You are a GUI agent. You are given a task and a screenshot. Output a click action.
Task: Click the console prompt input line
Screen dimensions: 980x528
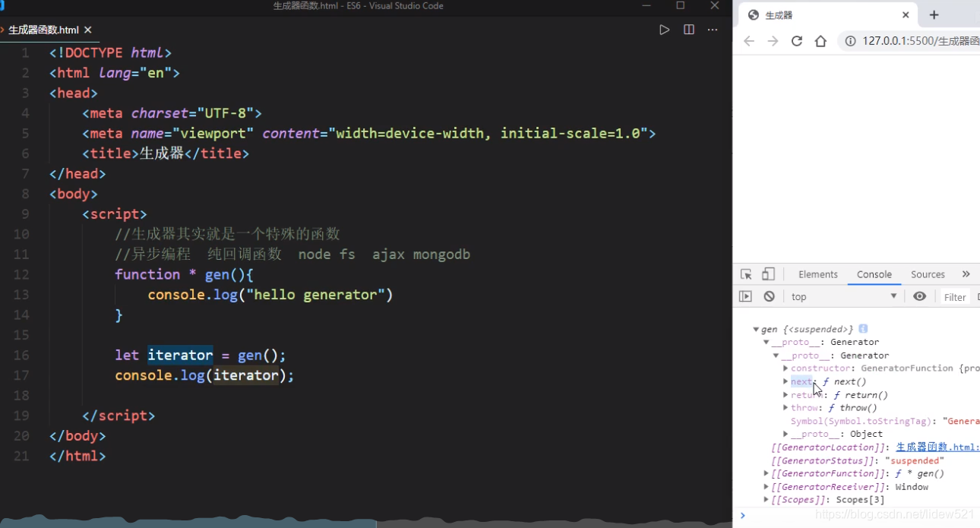coord(863,516)
